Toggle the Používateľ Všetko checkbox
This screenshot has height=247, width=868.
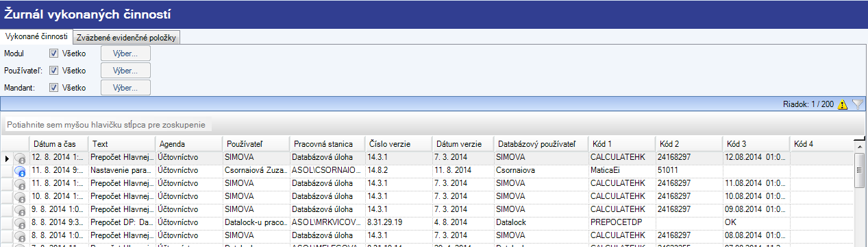(53, 70)
